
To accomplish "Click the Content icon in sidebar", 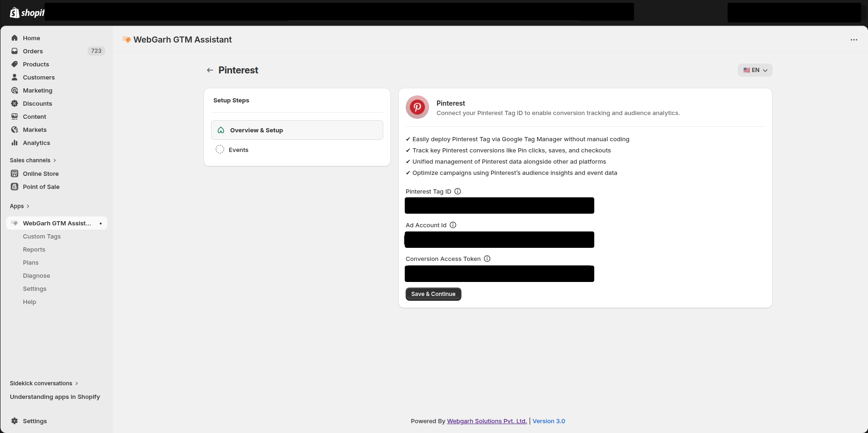I will 15,116.
